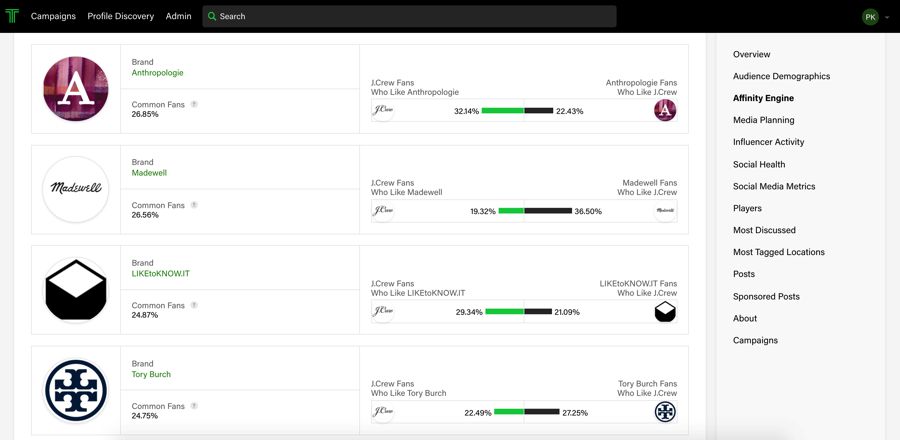
Task: Click the 21.09% LIKEtoKNOW.IT fans value
Action: pos(567,312)
